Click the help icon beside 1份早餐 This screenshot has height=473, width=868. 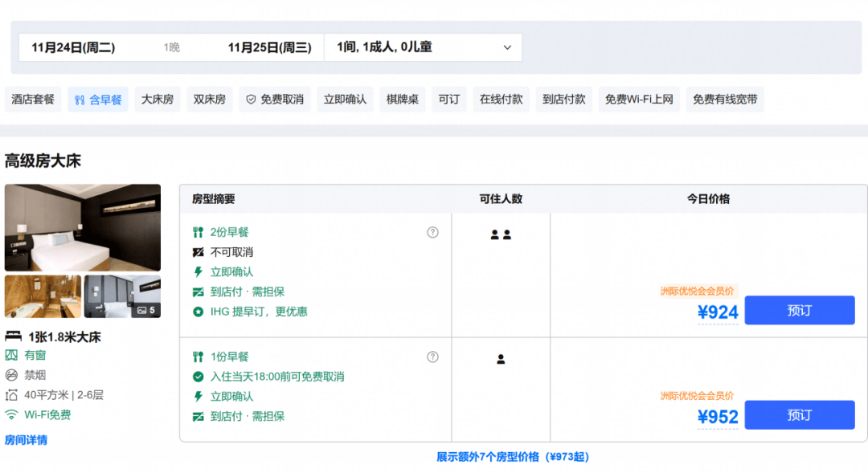pos(432,357)
